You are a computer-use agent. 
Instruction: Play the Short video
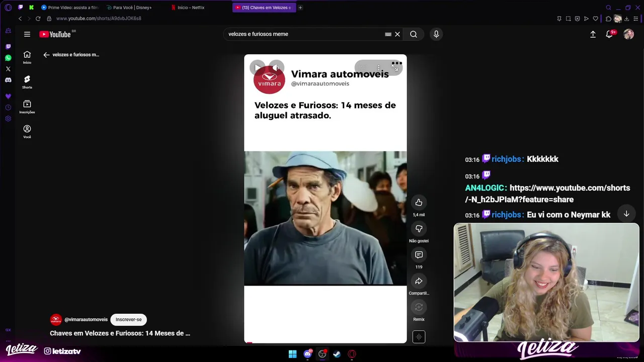tap(258, 67)
